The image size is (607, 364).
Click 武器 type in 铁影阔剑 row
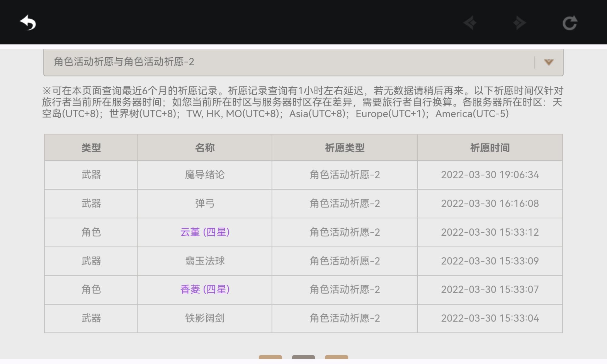pos(91,318)
